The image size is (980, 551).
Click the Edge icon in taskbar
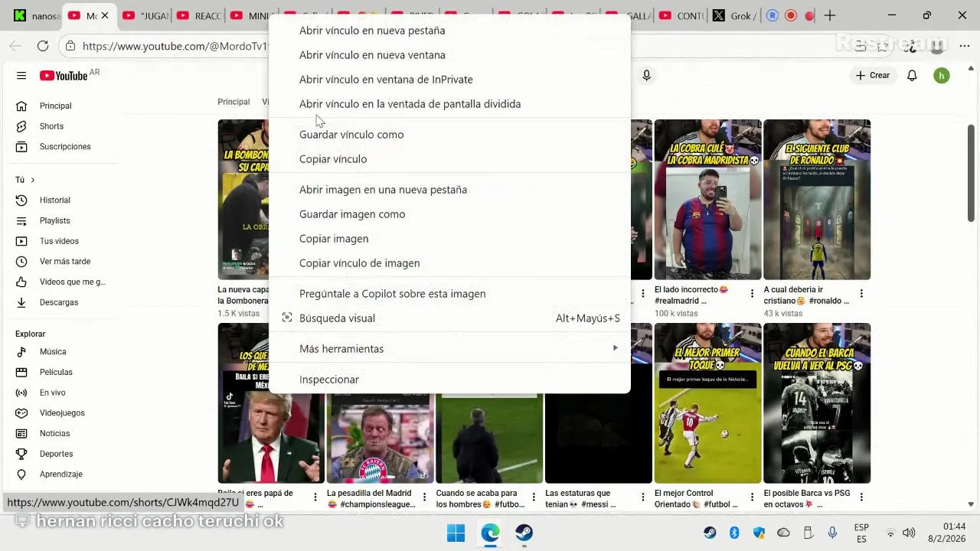(490, 533)
